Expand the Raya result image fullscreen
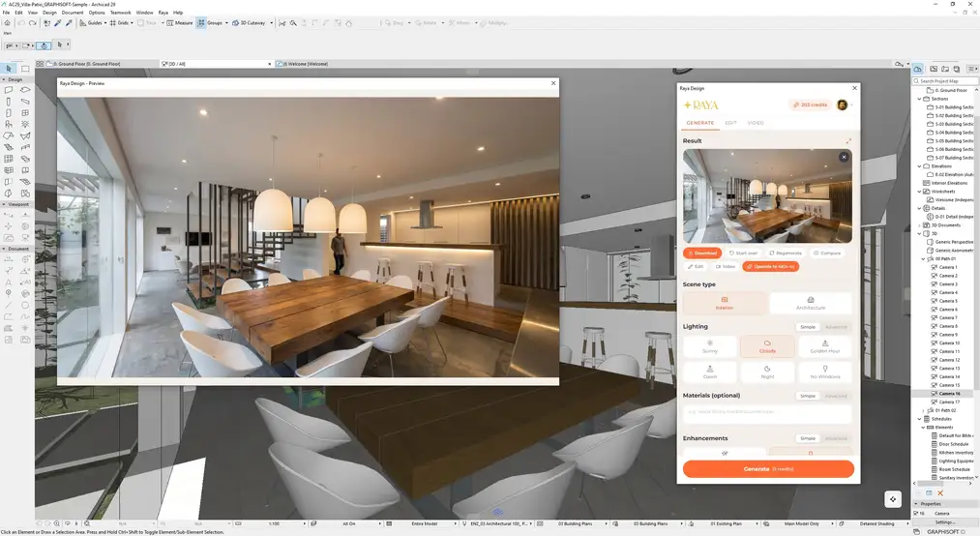The width and height of the screenshot is (980, 536). (x=848, y=140)
